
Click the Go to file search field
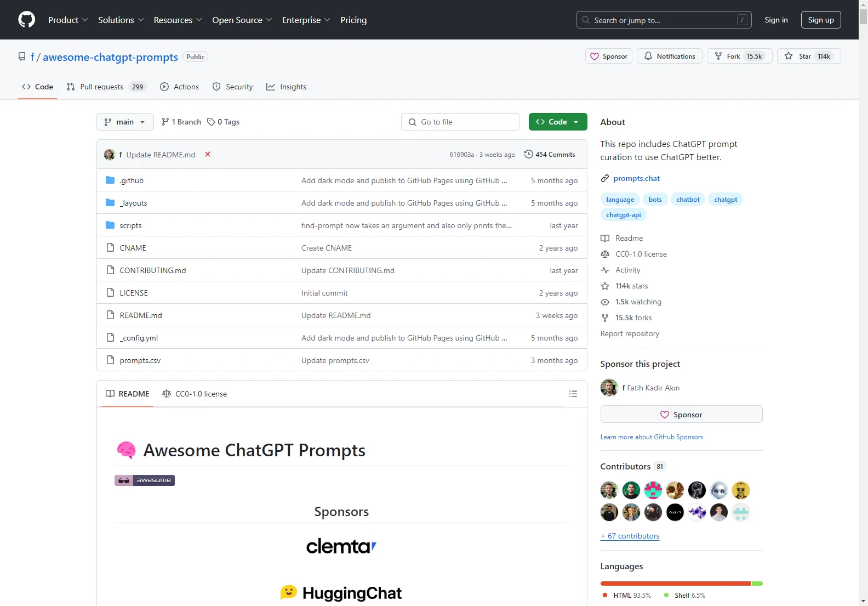tap(460, 122)
